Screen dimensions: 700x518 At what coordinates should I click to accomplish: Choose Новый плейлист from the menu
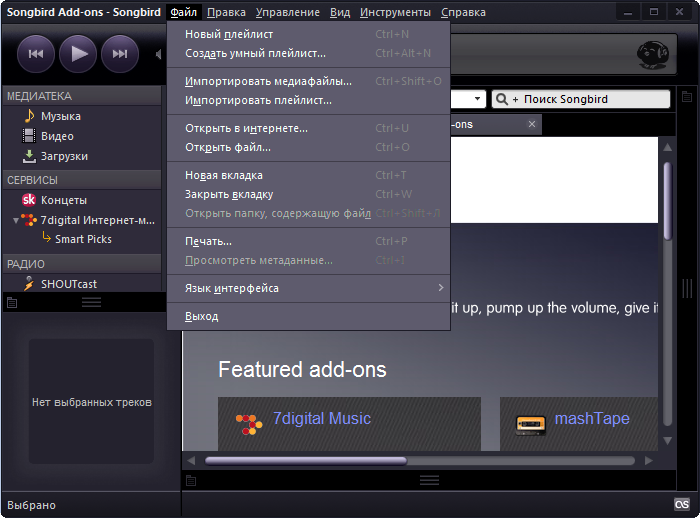[x=308, y=34]
